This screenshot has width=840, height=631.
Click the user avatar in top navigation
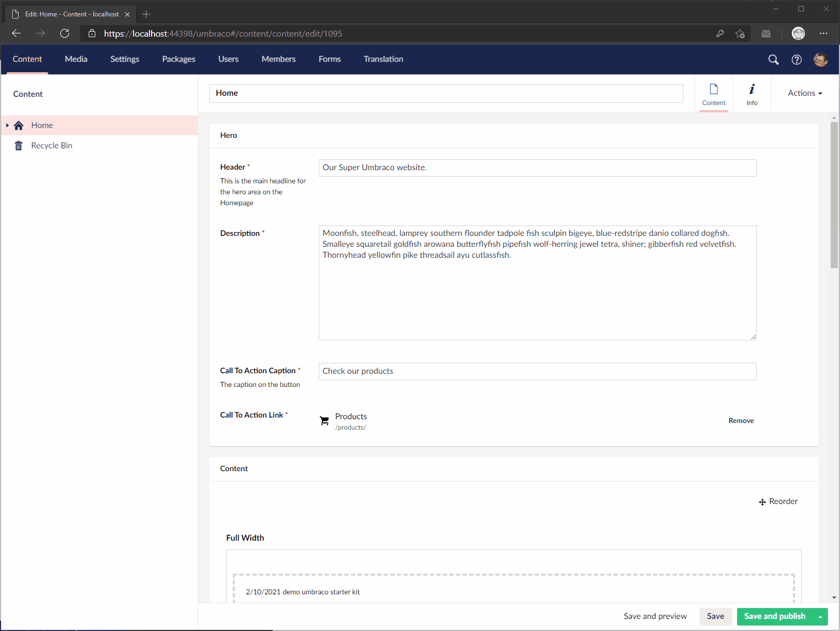pos(820,60)
